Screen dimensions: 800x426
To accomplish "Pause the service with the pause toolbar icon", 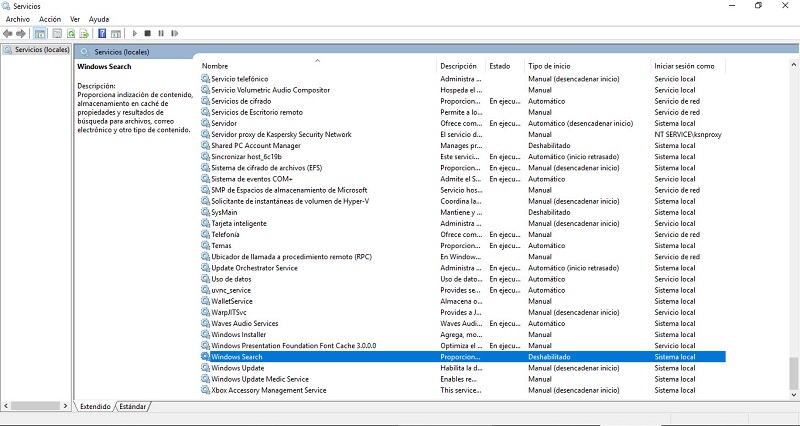I will coord(161,34).
